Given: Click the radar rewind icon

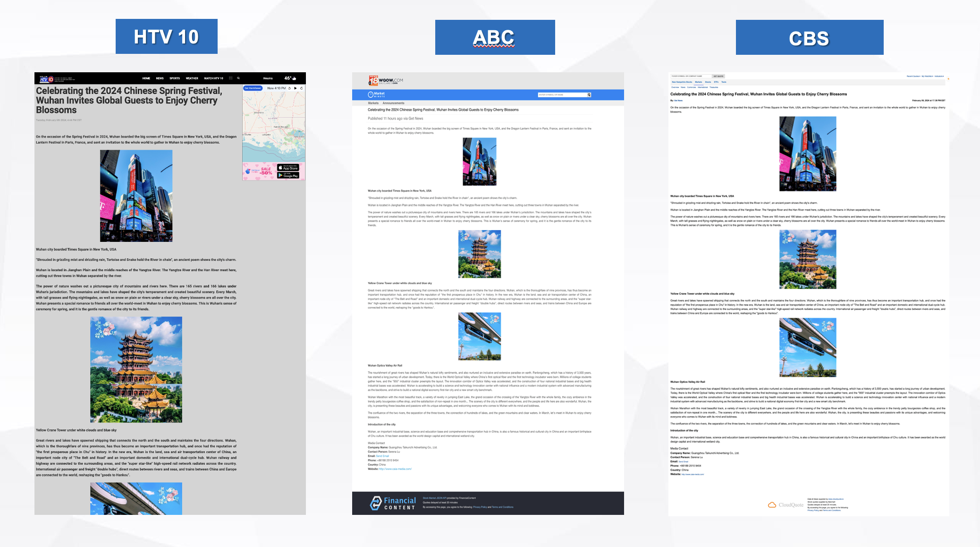Looking at the screenshot, I should 289,88.
